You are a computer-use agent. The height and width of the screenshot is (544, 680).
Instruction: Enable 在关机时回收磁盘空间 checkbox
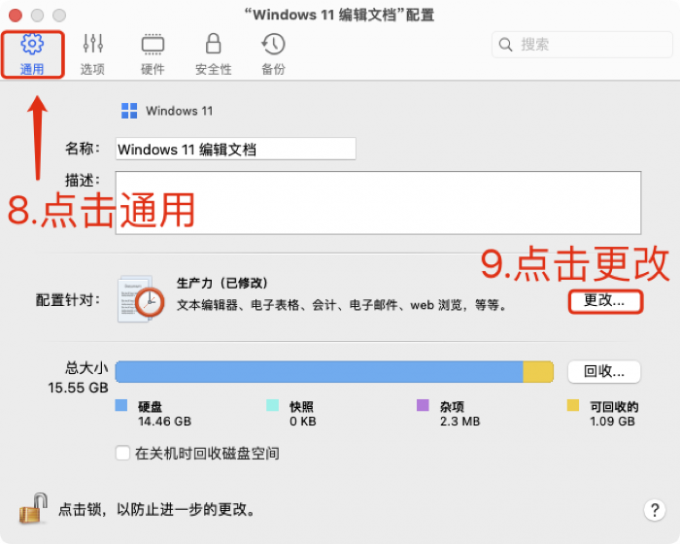coord(123,453)
